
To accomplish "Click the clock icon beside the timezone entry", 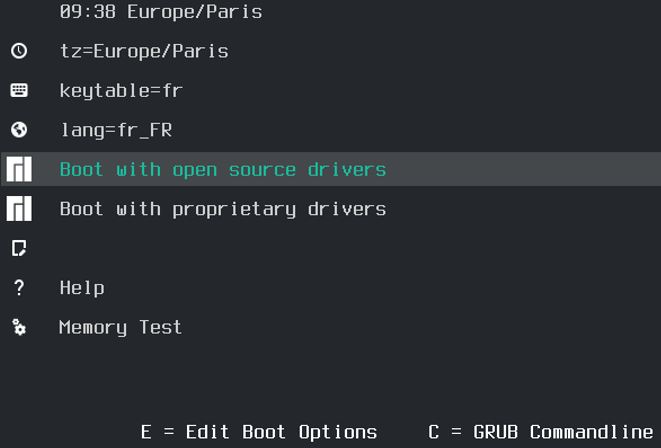I will (x=19, y=51).
